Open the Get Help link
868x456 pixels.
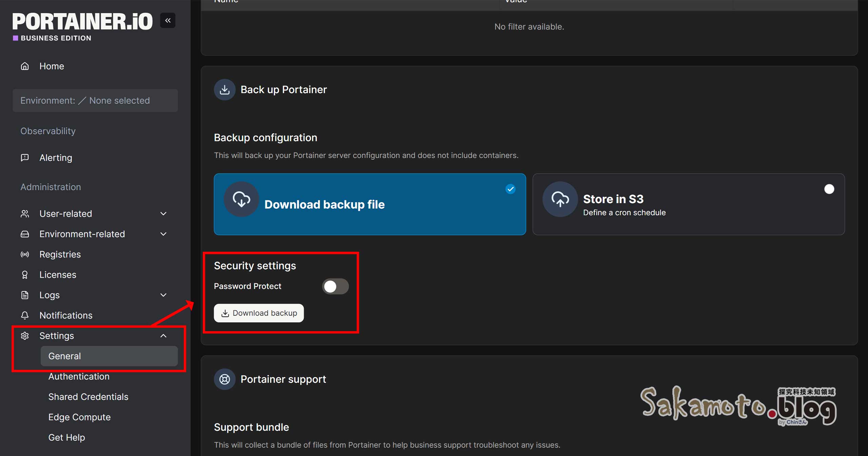[66, 437]
